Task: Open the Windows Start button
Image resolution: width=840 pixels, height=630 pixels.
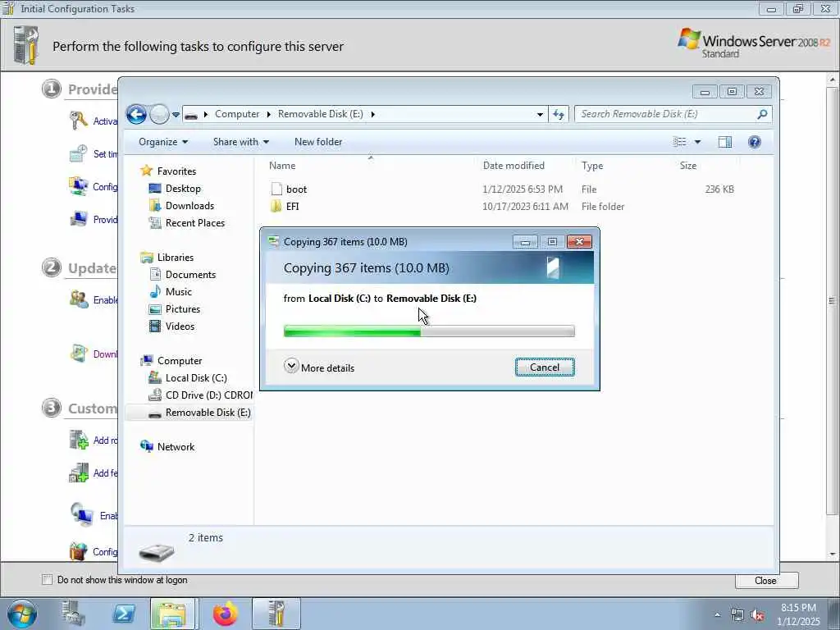Action: point(22,614)
